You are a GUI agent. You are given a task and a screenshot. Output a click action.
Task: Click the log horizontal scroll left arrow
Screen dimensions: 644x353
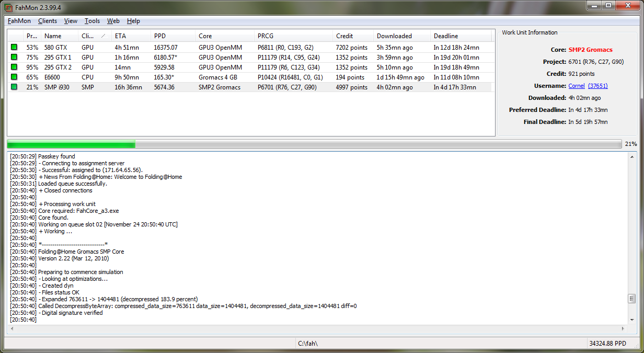13,329
